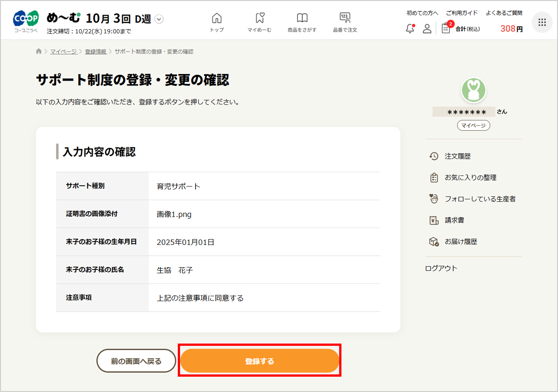The height and width of the screenshot is (392, 558).
Task: Open the apps grid icon
Action: coord(542,22)
